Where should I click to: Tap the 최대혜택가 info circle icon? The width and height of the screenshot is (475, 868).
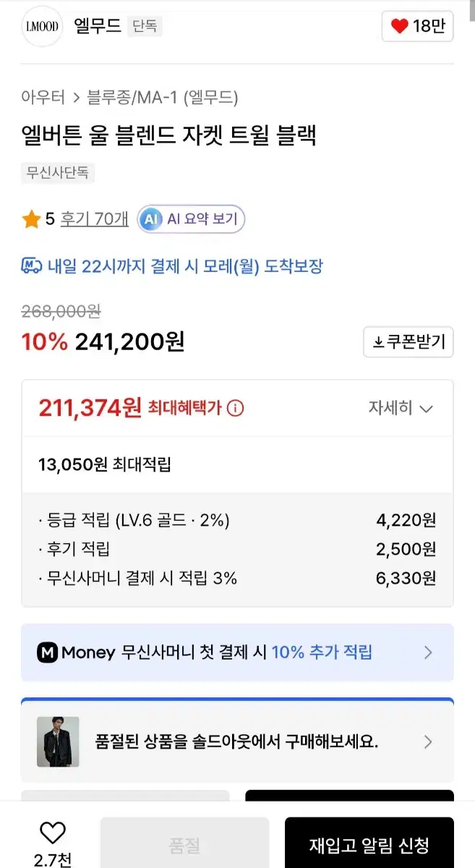(236, 409)
